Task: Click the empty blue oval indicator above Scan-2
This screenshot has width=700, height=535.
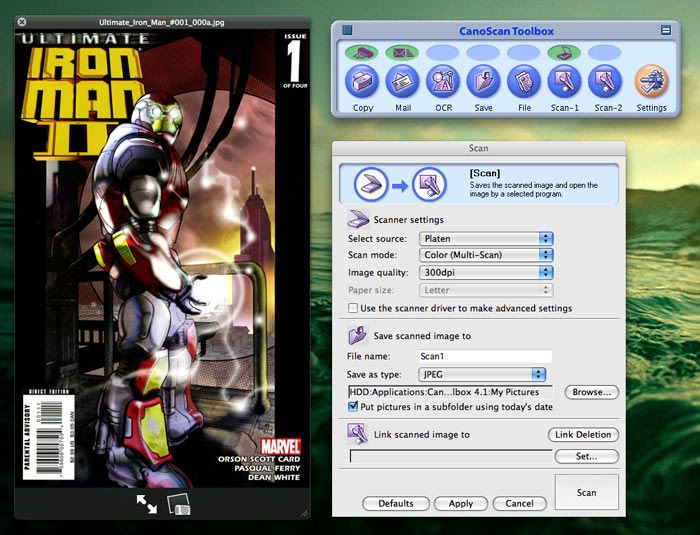Action: pyautogui.click(x=605, y=53)
